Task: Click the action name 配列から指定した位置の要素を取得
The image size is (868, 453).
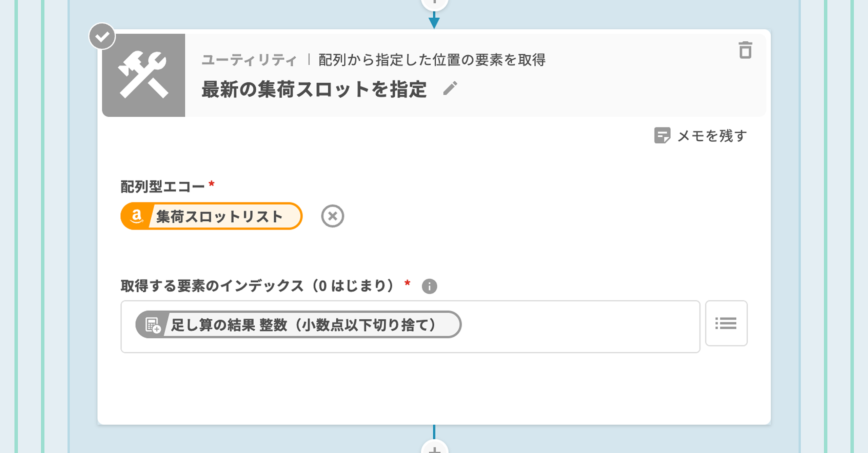Action: (x=432, y=60)
